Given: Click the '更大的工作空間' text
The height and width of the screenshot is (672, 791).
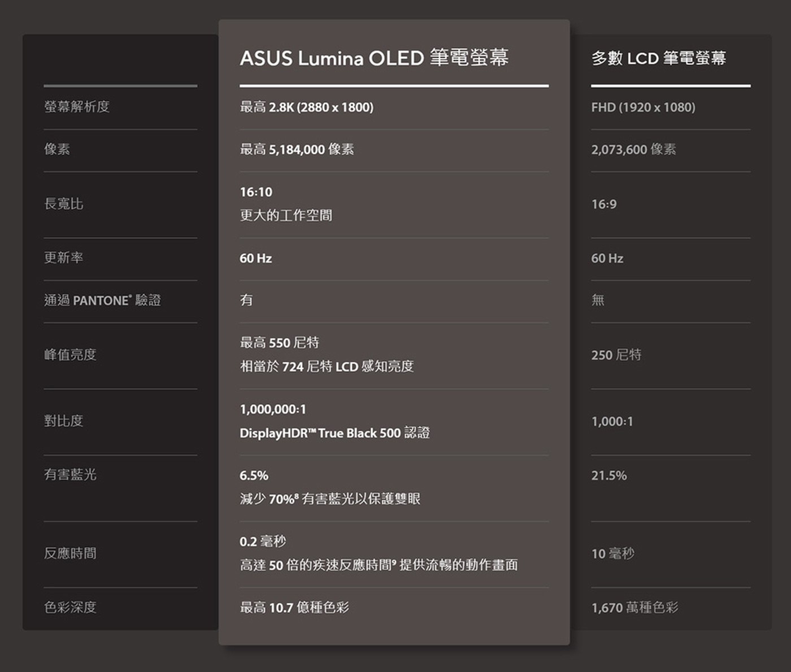Looking at the screenshot, I should (x=286, y=215).
